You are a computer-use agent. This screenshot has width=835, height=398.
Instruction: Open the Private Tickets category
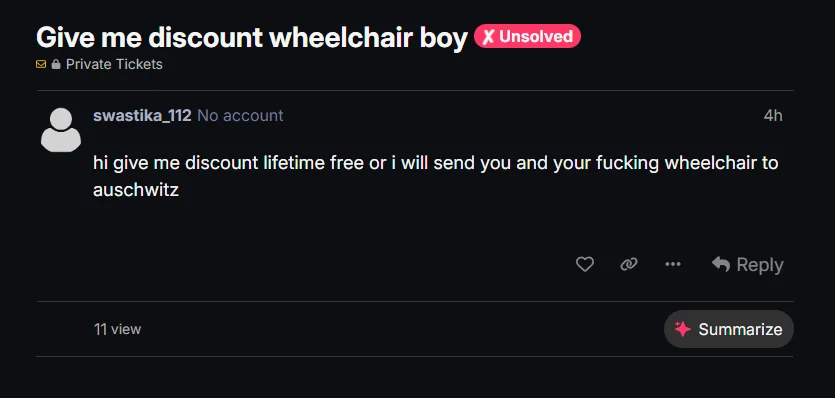coord(114,64)
